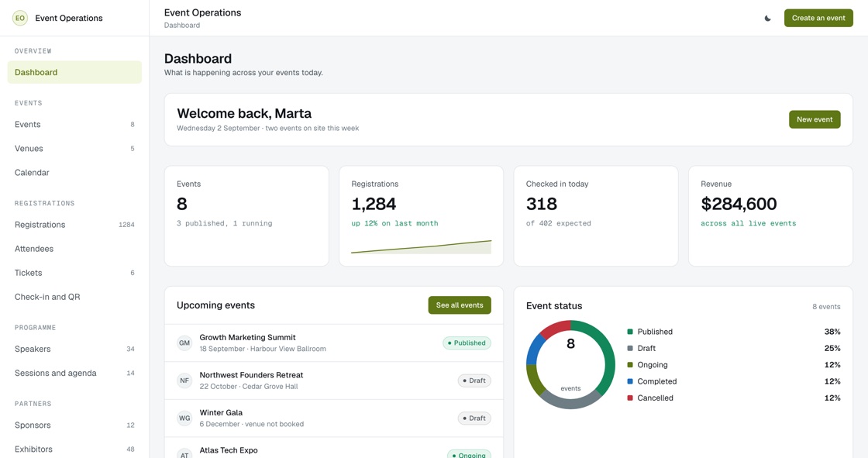The image size is (868, 458).
Task: Open Check-in and QR
Action: pyautogui.click(x=74, y=297)
